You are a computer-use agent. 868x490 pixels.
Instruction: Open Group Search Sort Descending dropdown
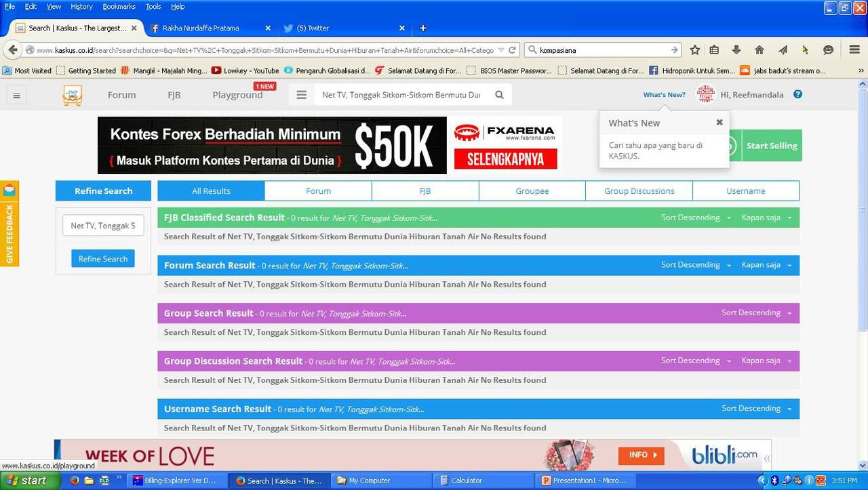(757, 312)
